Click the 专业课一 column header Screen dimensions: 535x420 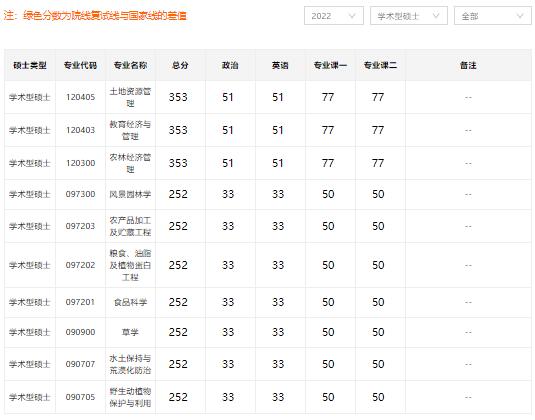[330, 65]
